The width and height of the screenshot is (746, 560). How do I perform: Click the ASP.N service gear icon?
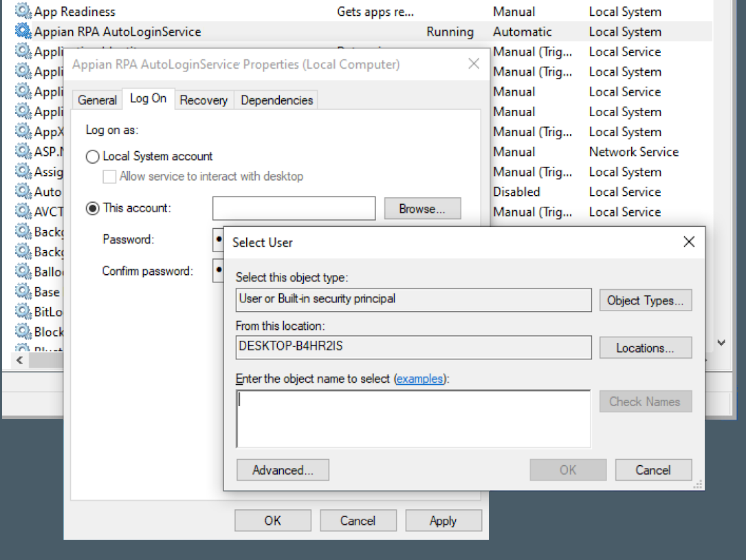(23, 150)
